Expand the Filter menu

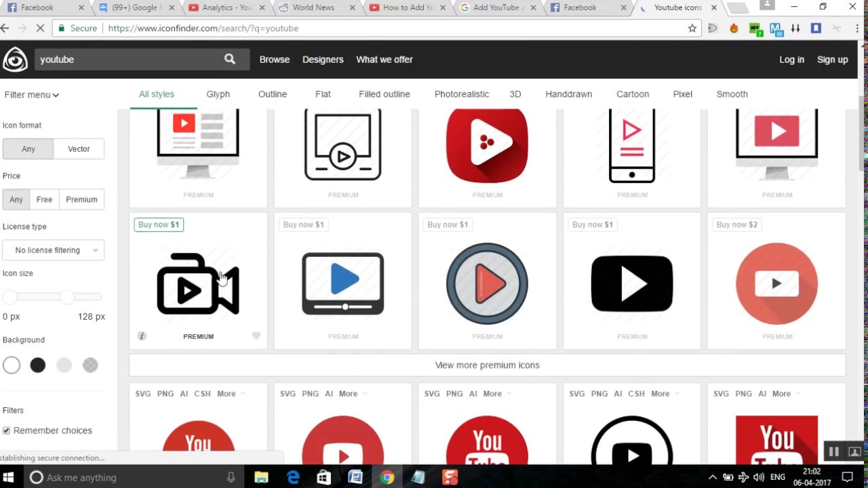tap(31, 94)
